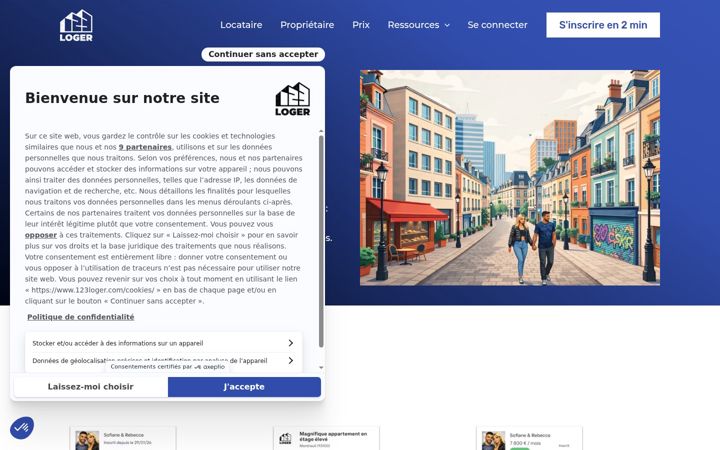Click the opposer link
720x450 pixels.
click(x=41, y=235)
